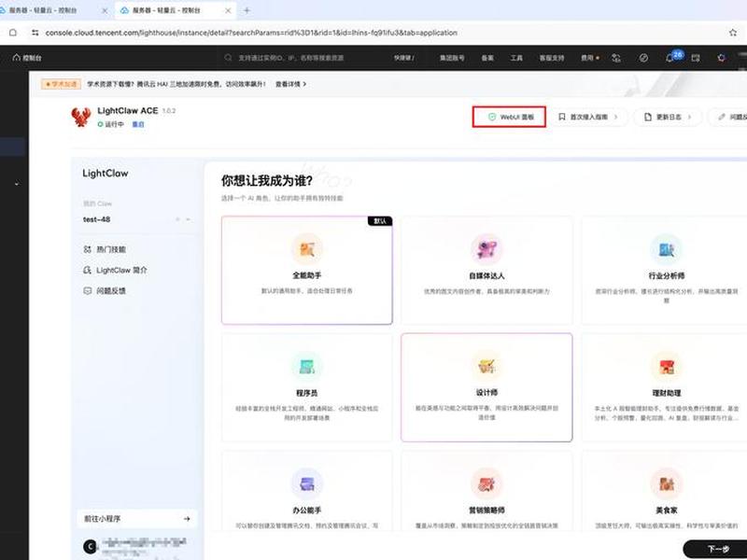Open a new browser tab
The height and width of the screenshot is (560, 747).
(x=247, y=10)
